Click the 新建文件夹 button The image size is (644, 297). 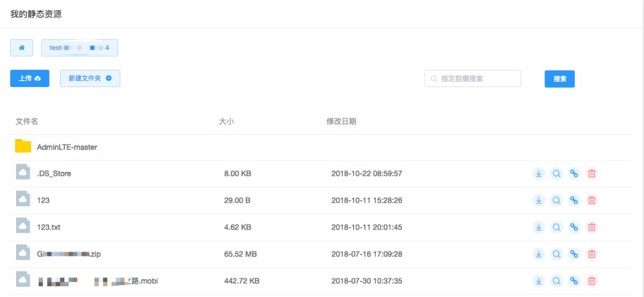(90, 78)
